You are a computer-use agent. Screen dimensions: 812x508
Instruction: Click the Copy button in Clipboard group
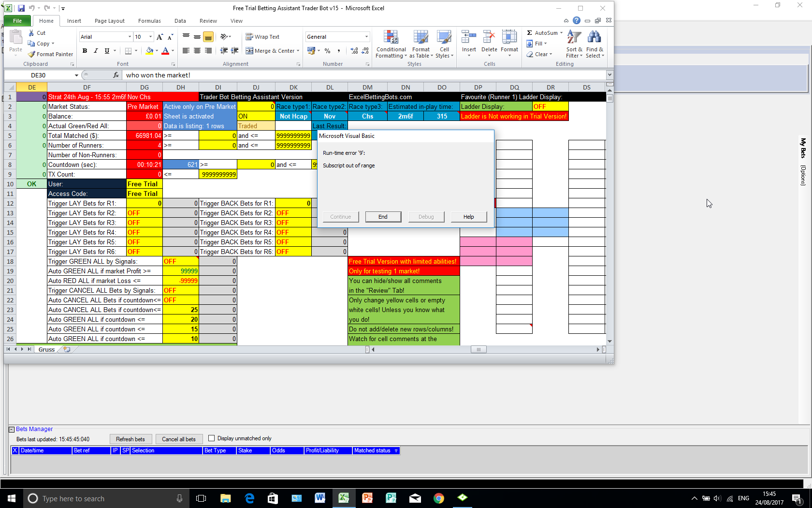(x=41, y=44)
